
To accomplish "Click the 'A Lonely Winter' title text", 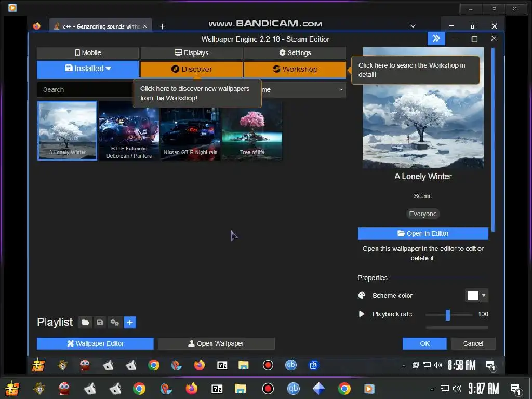I will [x=423, y=177].
